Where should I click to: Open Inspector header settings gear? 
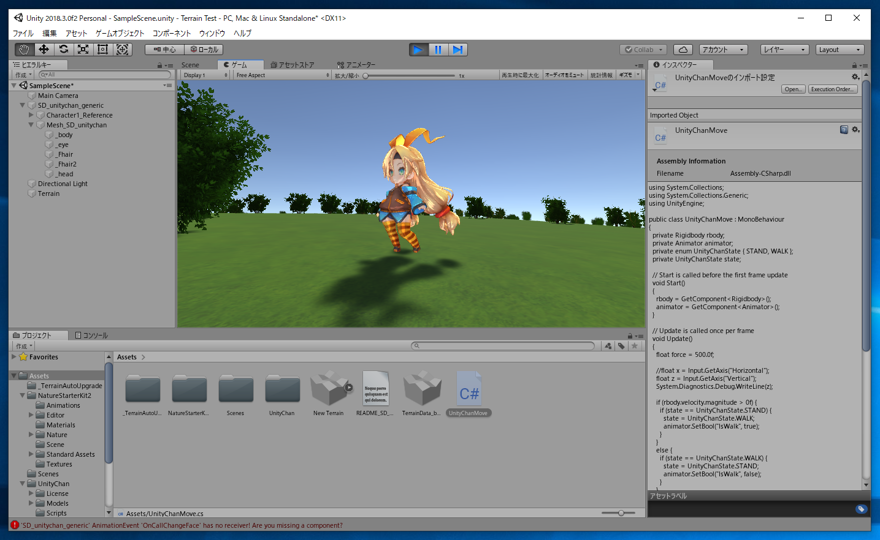[x=855, y=77]
